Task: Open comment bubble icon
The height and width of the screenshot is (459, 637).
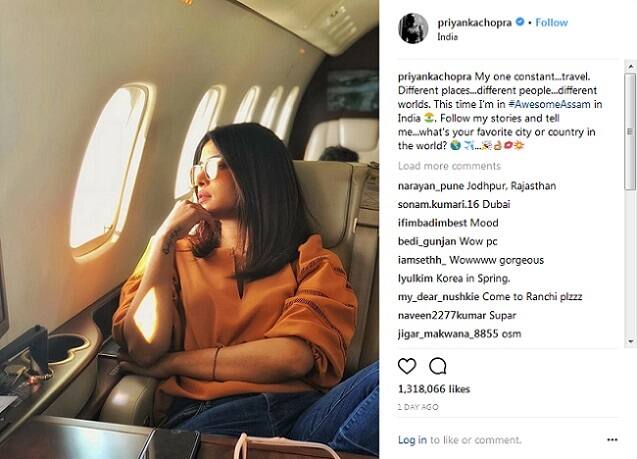Action: pos(438,366)
